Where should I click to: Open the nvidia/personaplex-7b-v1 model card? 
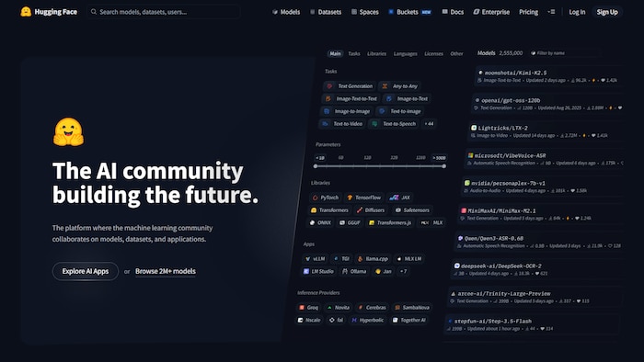(x=542, y=187)
